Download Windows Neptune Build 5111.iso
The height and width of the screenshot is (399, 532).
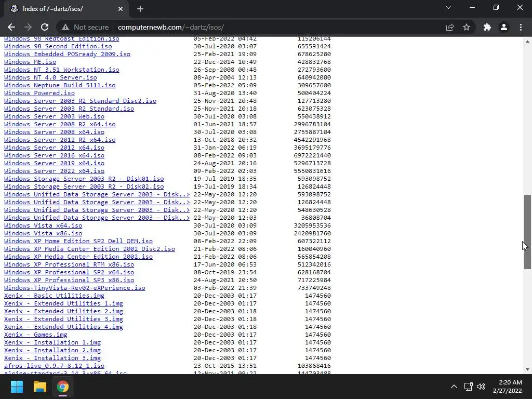(60, 85)
